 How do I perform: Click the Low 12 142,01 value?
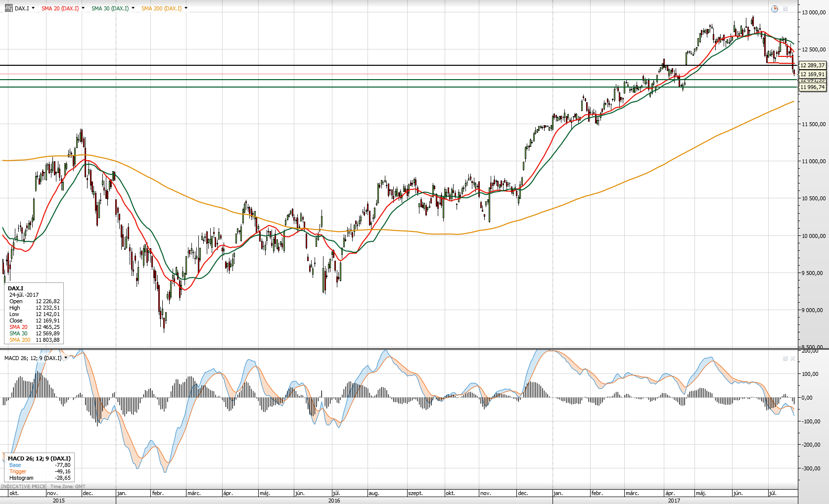(x=47, y=314)
